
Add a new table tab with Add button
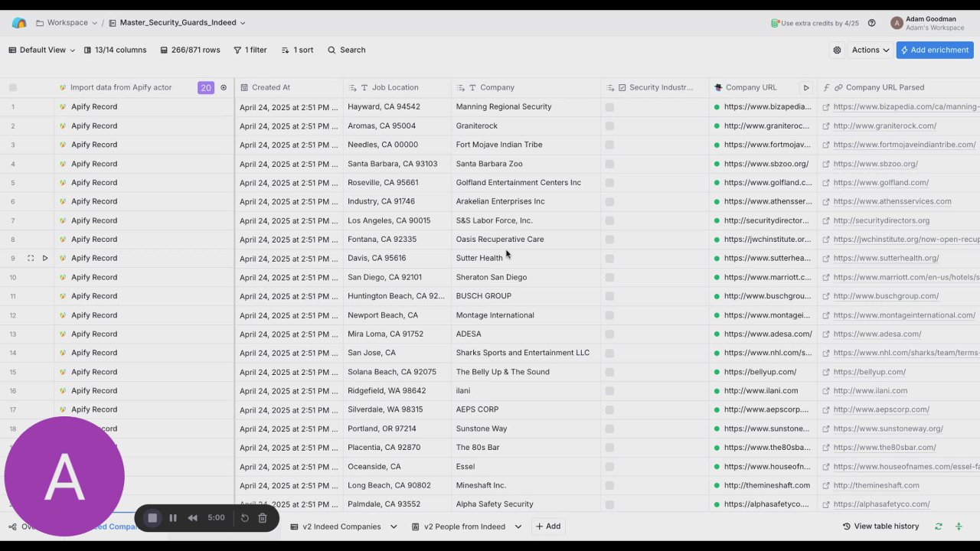(548, 527)
